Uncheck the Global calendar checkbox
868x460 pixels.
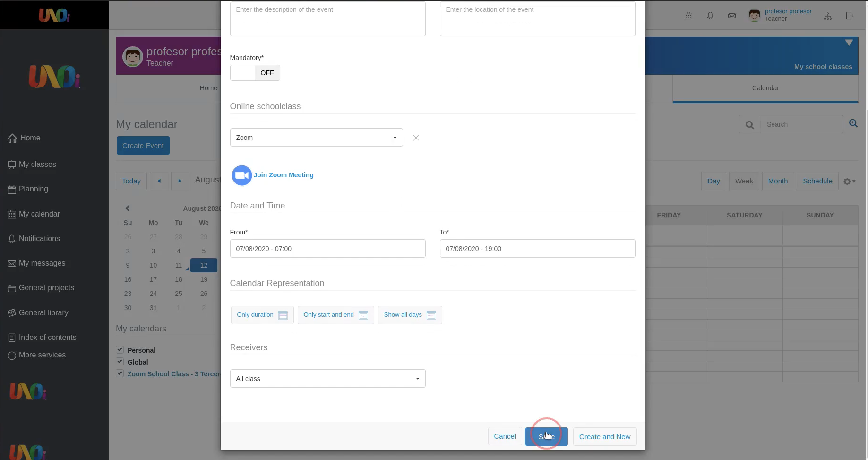(x=120, y=362)
